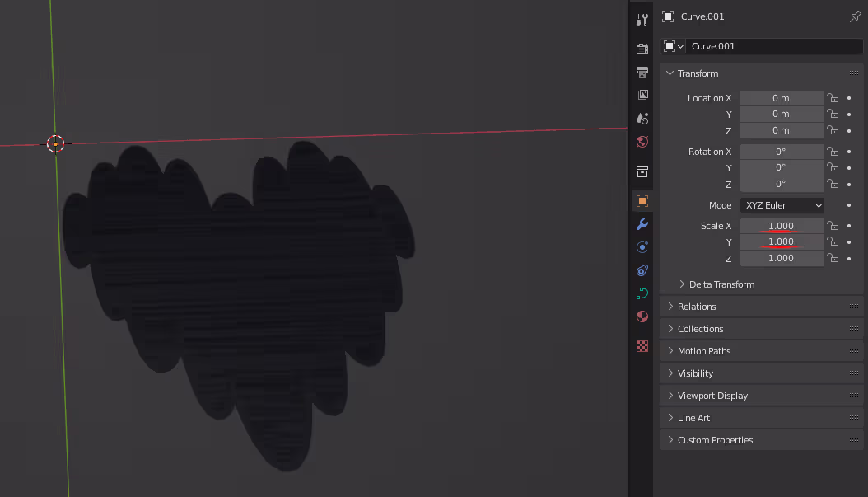The width and height of the screenshot is (868, 497).
Task: Open the Output properties tab
Action: 642,73
